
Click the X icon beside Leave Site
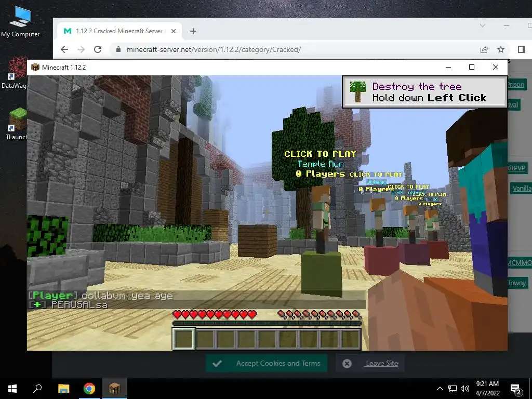(347, 364)
